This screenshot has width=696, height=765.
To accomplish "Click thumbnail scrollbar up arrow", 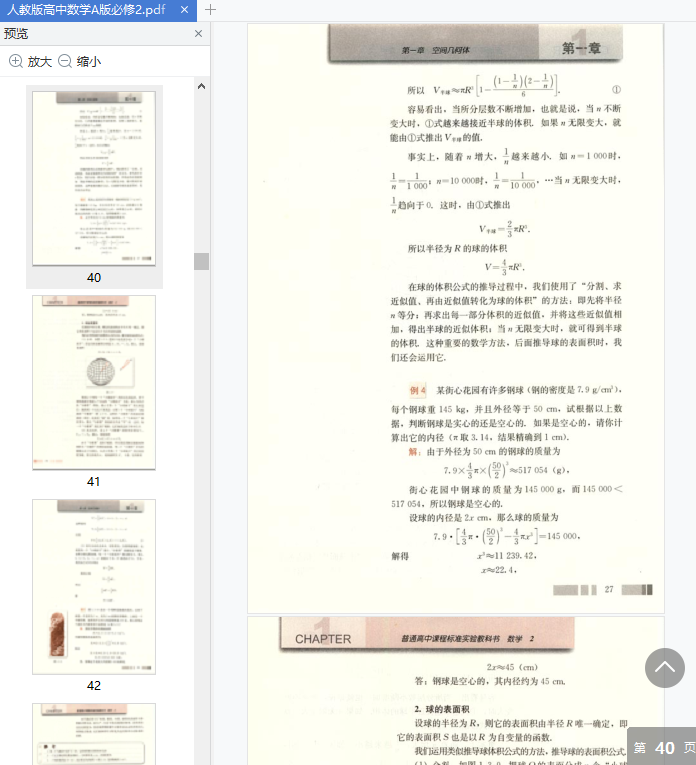I will pos(201,86).
